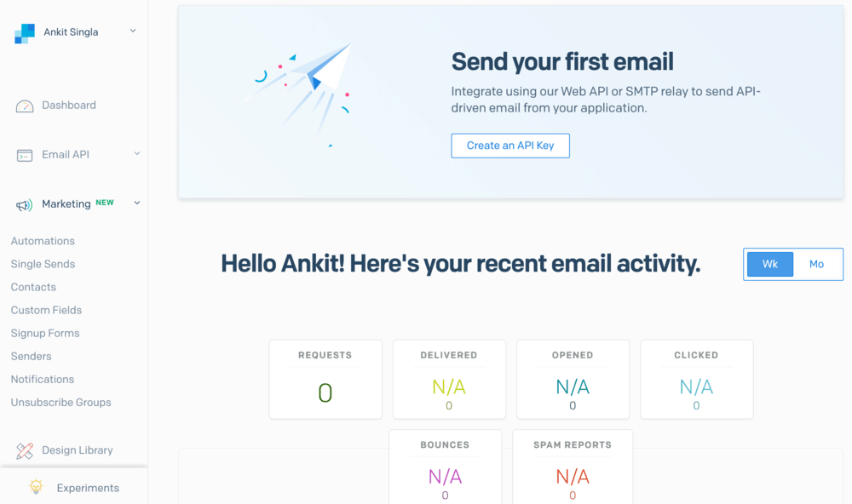Viewport: 852px width, 504px height.
Task: Click the Requests metric card
Action: pyautogui.click(x=325, y=379)
